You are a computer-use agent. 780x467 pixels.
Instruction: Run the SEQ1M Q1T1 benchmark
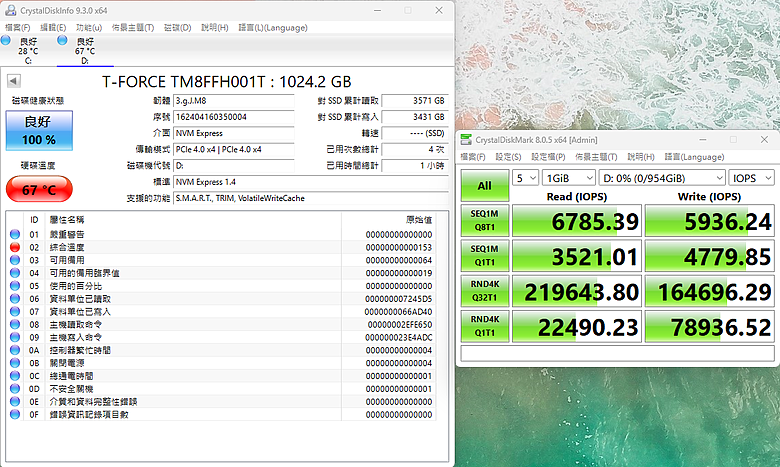coord(485,256)
